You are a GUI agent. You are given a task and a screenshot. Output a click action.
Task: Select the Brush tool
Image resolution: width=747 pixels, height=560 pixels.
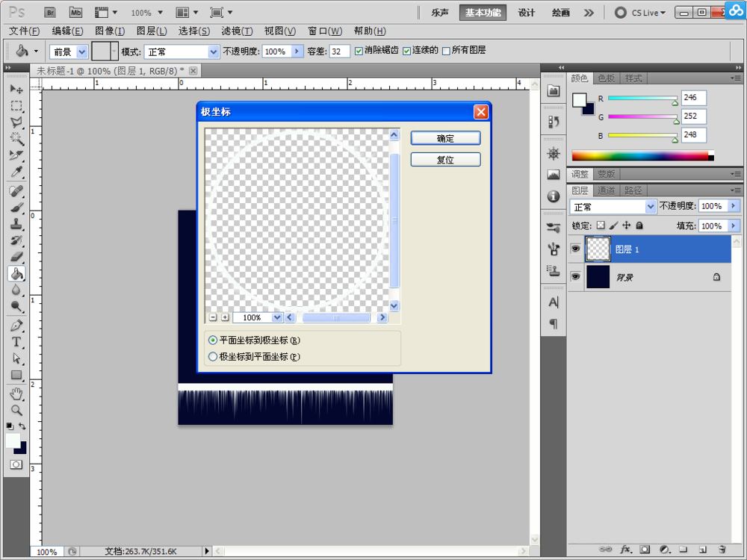click(16, 208)
